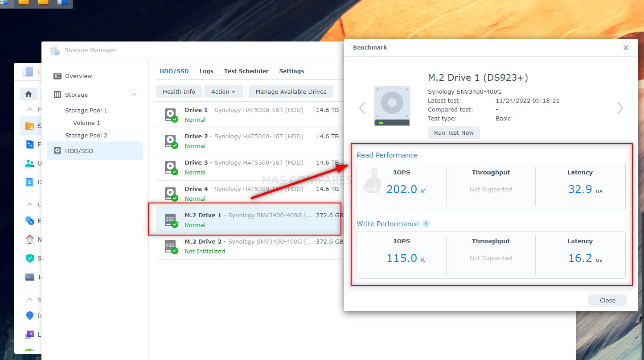
Task: Click the Write Performance info icon
Action: click(x=426, y=223)
